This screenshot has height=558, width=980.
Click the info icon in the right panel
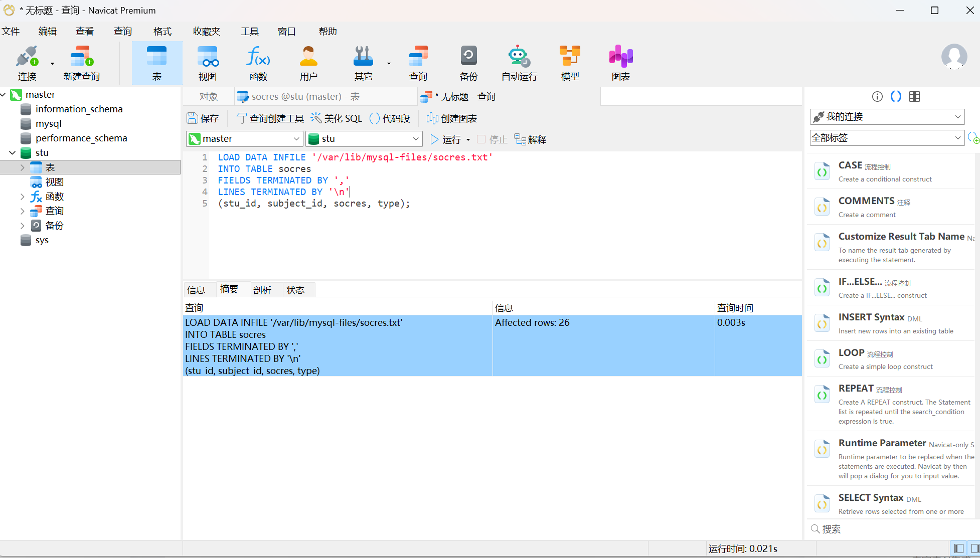click(877, 97)
